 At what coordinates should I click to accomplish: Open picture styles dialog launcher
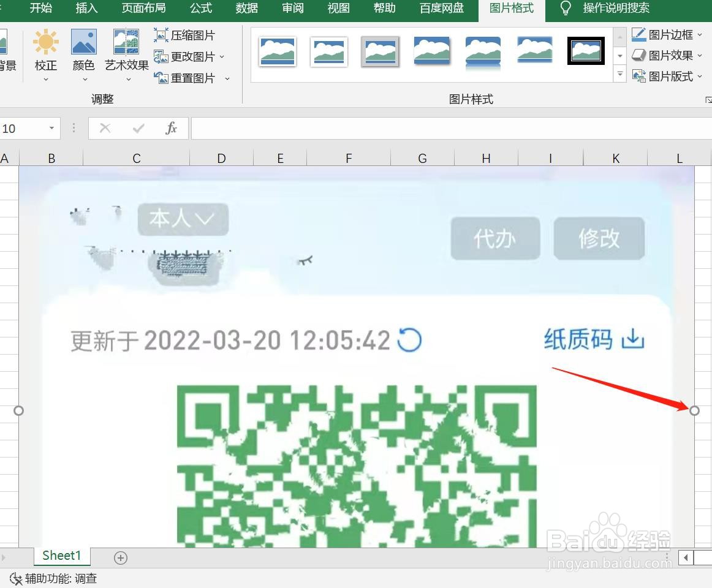[x=708, y=99]
